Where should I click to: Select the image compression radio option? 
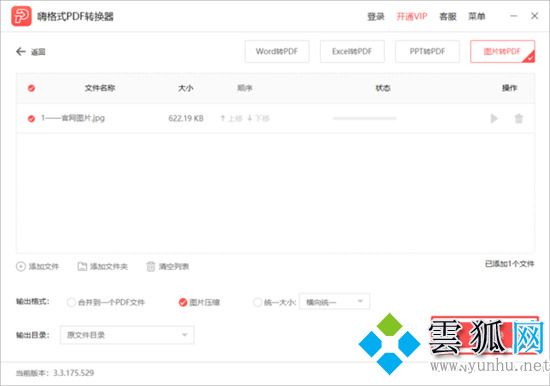pyautogui.click(x=183, y=302)
